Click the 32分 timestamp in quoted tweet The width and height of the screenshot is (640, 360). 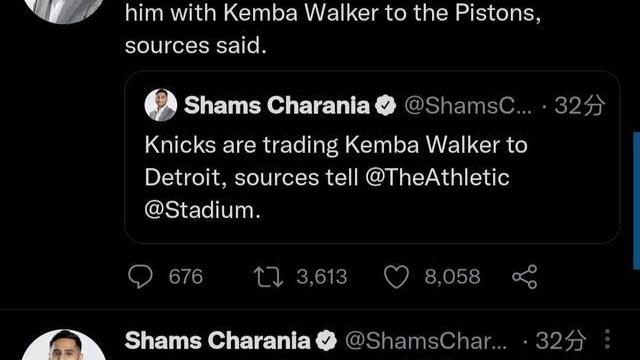click(x=579, y=106)
